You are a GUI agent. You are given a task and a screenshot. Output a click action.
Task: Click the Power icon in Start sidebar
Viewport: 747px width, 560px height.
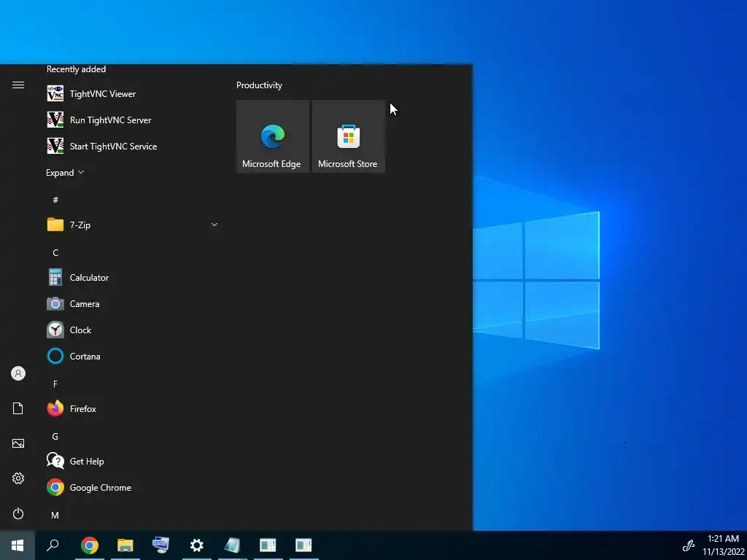click(x=18, y=513)
